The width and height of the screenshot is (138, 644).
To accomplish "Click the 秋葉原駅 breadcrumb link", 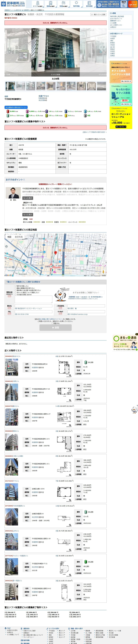I will coord(26,10).
